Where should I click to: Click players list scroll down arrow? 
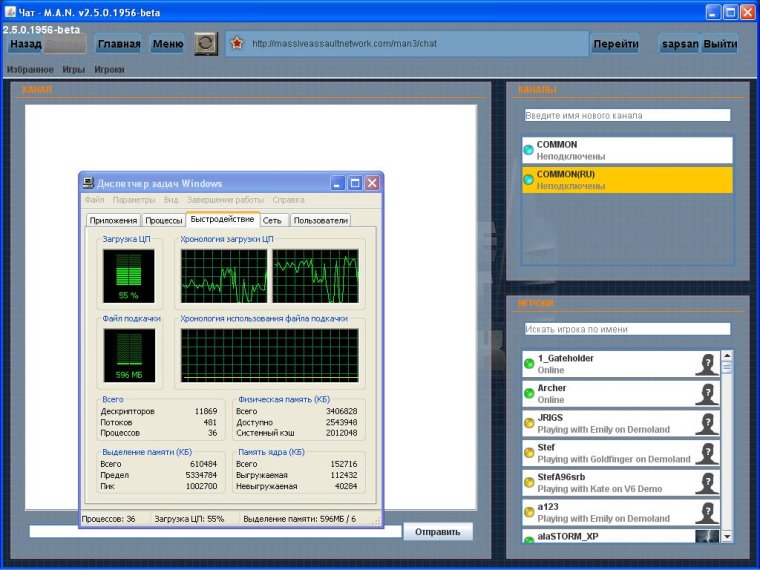[727, 536]
